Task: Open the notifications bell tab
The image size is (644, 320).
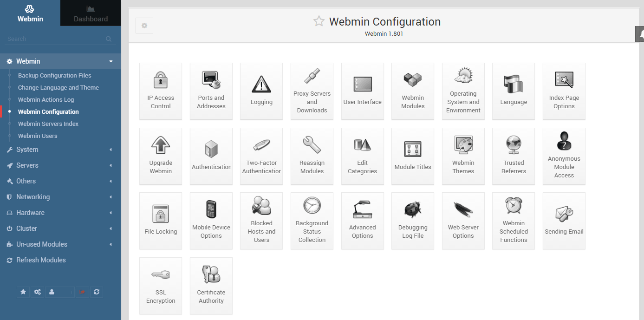Action: pyautogui.click(x=640, y=34)
